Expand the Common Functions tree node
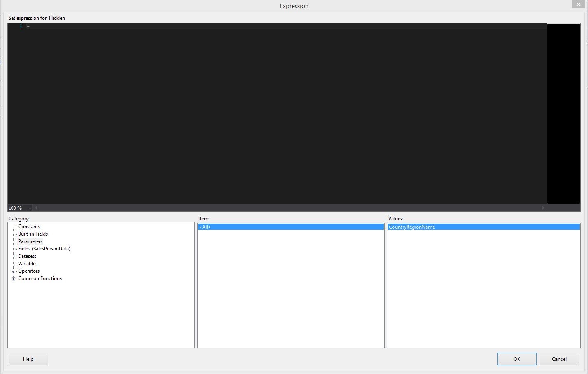Viewport: 588px width, 374px height. pyautogui.click(x=13, y=279)
